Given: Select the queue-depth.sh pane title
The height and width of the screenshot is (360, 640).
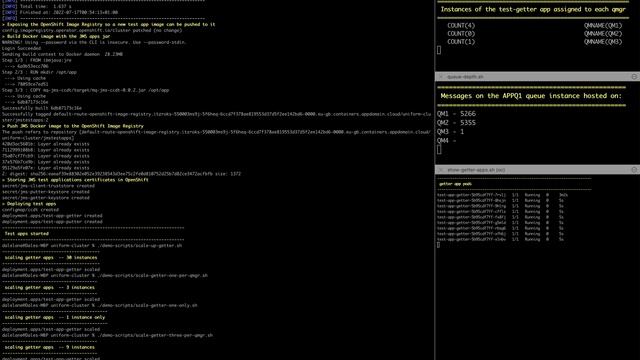Looking at the screenshot, I should pos(465,77).
